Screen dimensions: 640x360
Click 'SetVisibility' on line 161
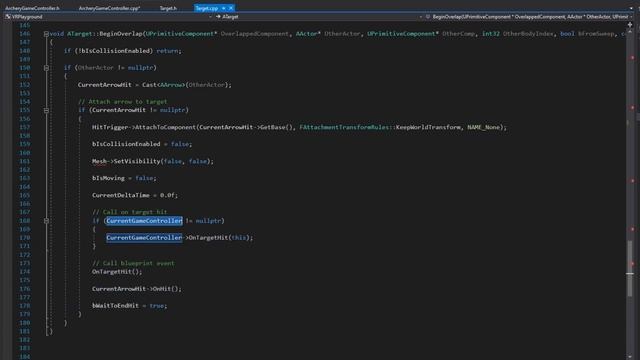[137, 161]
